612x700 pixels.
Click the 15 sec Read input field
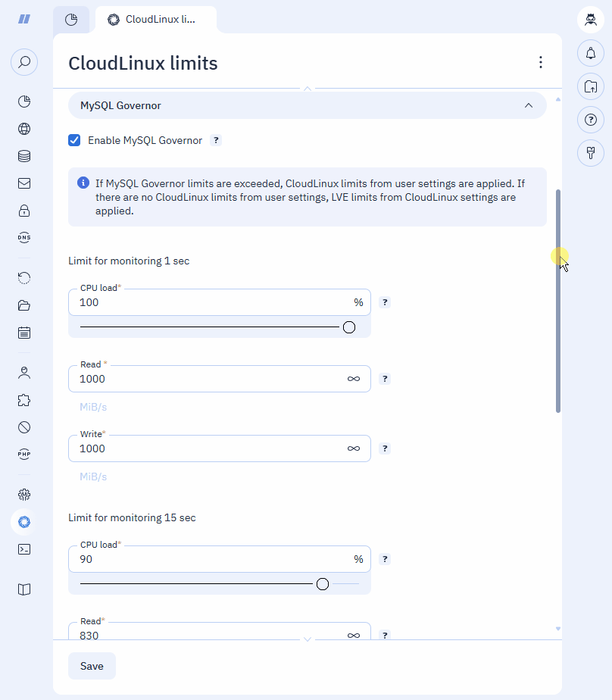pos(220,631)
